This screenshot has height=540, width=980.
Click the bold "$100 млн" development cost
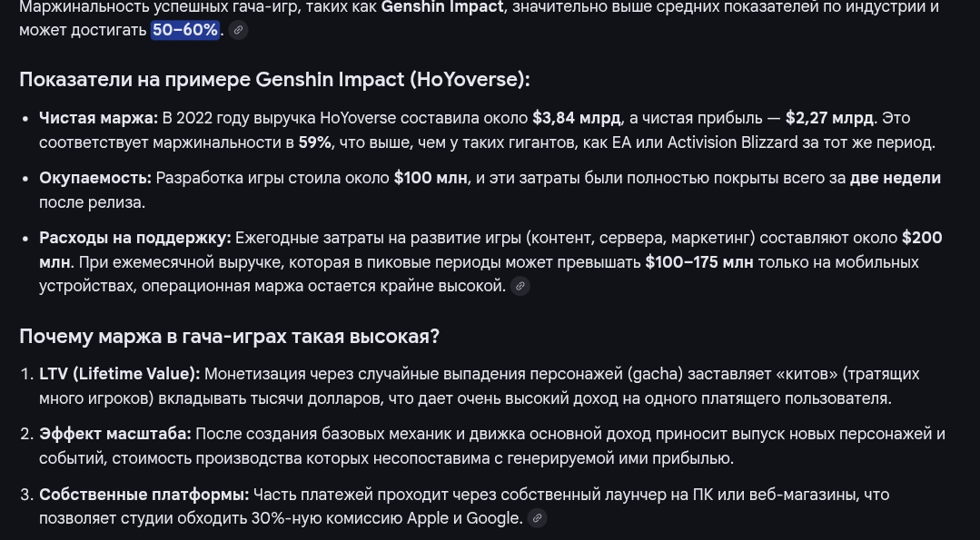[x=430, y=178]
